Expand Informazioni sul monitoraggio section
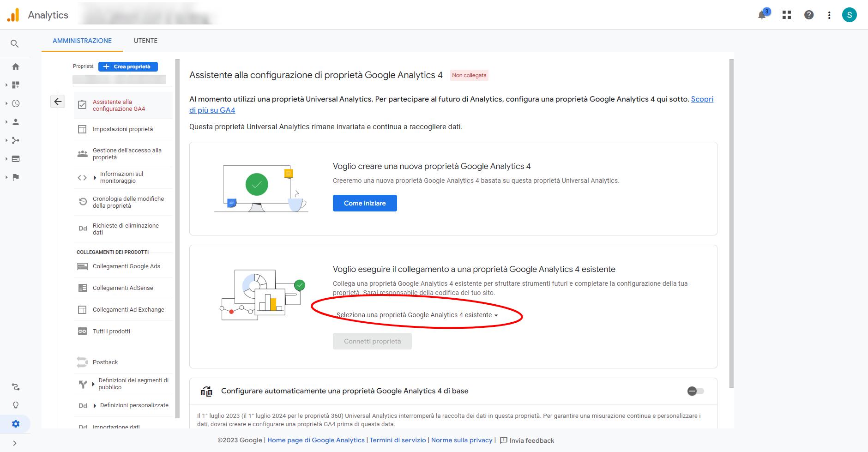The height and width of the screenshot is (452, 868). (95, 178)
